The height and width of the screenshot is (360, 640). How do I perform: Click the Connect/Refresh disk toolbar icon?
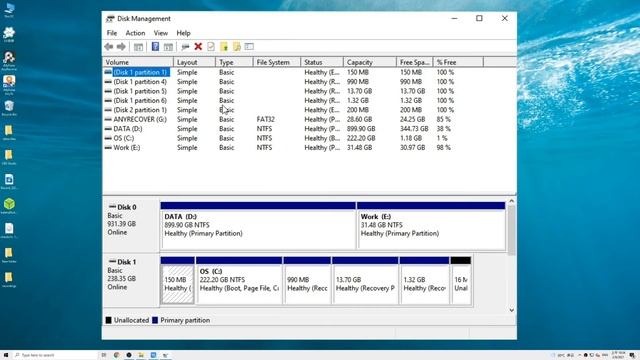tap(185, 47)
